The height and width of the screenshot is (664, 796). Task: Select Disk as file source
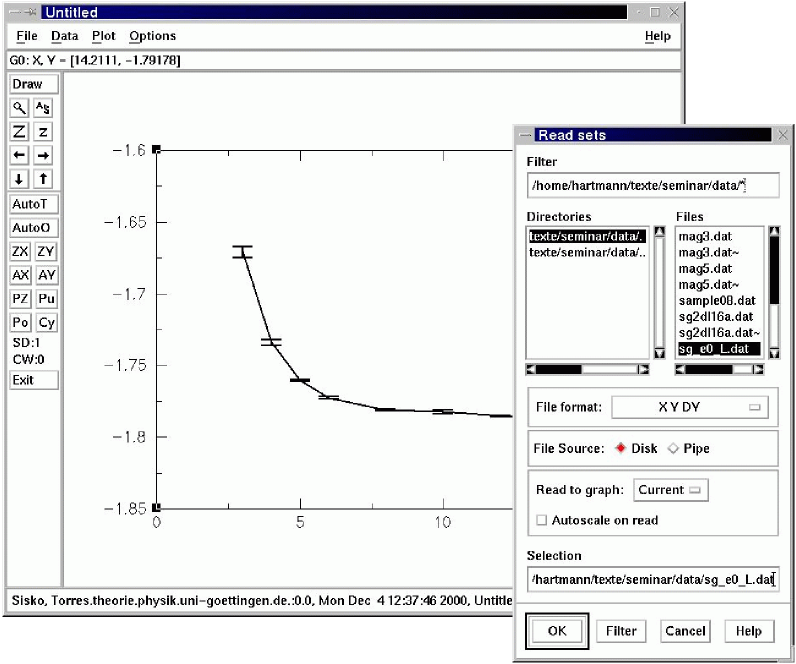click(x=621, y=448)
